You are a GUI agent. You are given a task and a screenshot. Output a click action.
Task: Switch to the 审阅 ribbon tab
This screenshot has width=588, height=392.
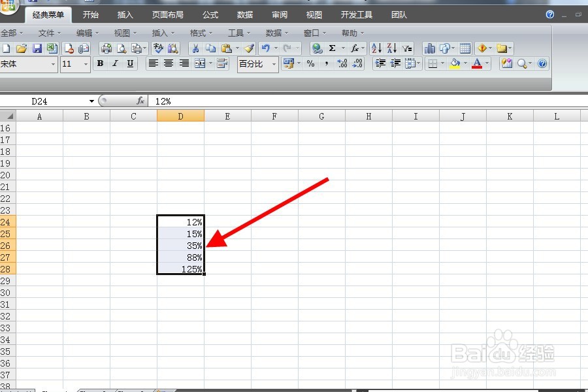pos(280,15)
